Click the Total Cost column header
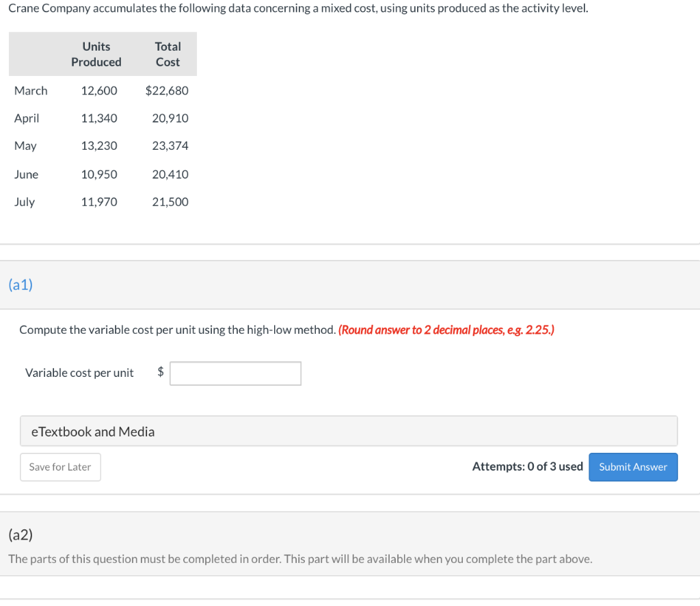 click(x=168, y=54)
